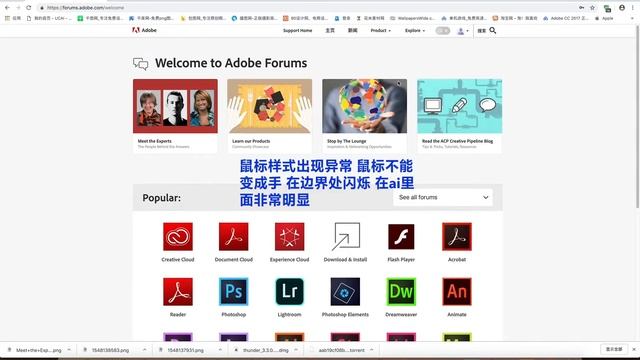
Task: Select the 主页 nav item
Action: pos(330,31)
